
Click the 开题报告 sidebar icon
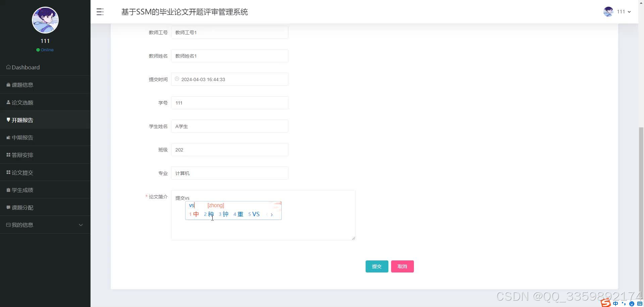8,120
